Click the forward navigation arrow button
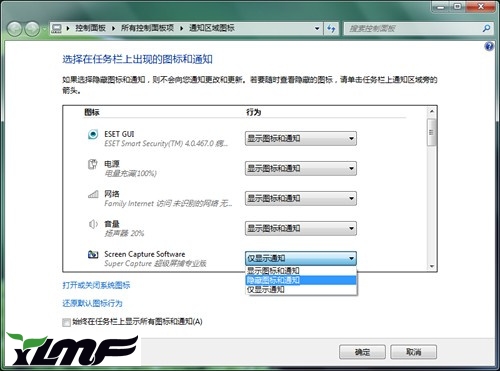Viewport: 500px width, 371px height. coord(32,29)
